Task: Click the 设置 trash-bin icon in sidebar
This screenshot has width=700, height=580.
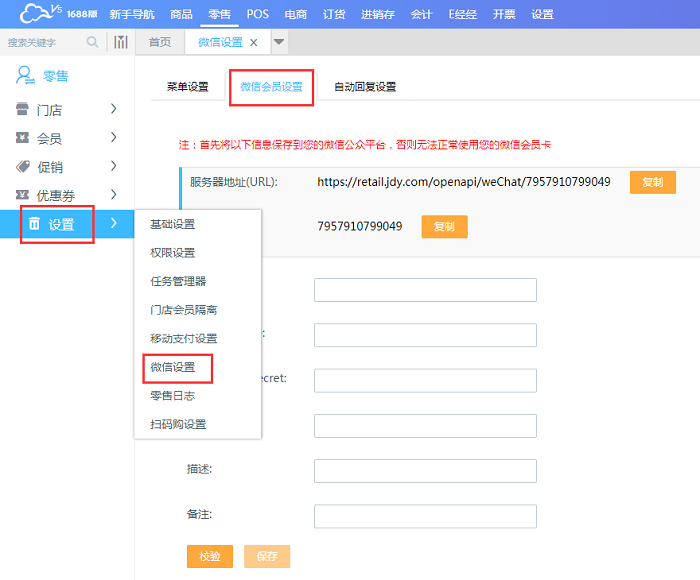Action: point(34,224)
